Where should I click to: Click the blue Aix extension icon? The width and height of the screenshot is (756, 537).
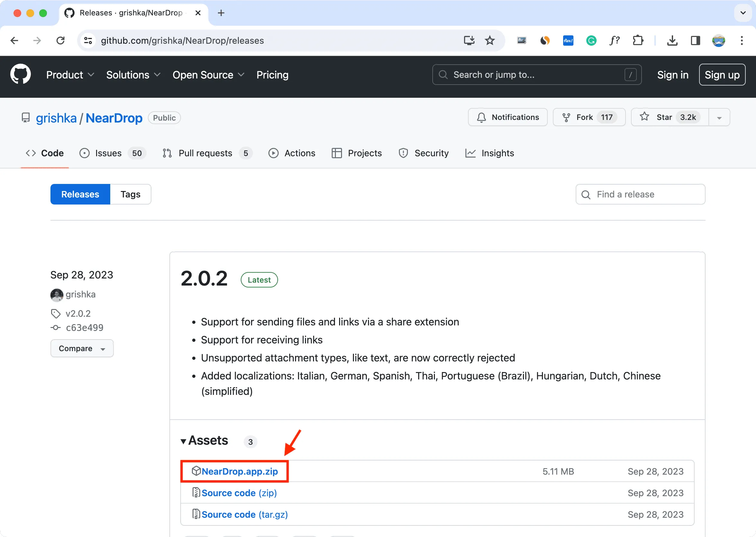568,41
